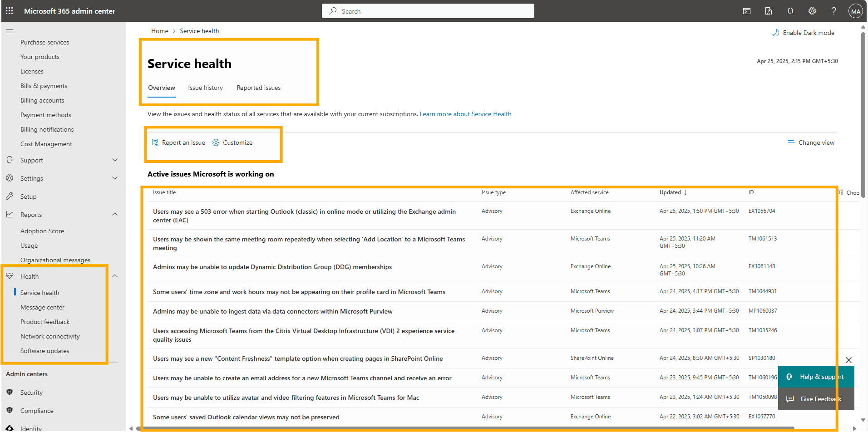This screenshot has width=868, height=432.
Task: Open Cloud Shell from the top bar
Action: pyautogui.click(x=747, y=10)
